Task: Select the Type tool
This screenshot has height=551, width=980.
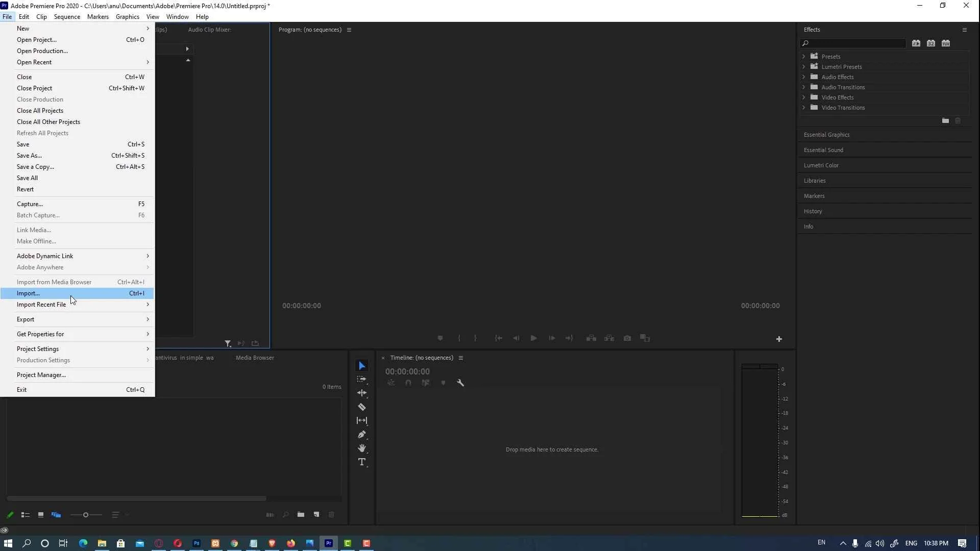Action: click(x=362, y=462)
